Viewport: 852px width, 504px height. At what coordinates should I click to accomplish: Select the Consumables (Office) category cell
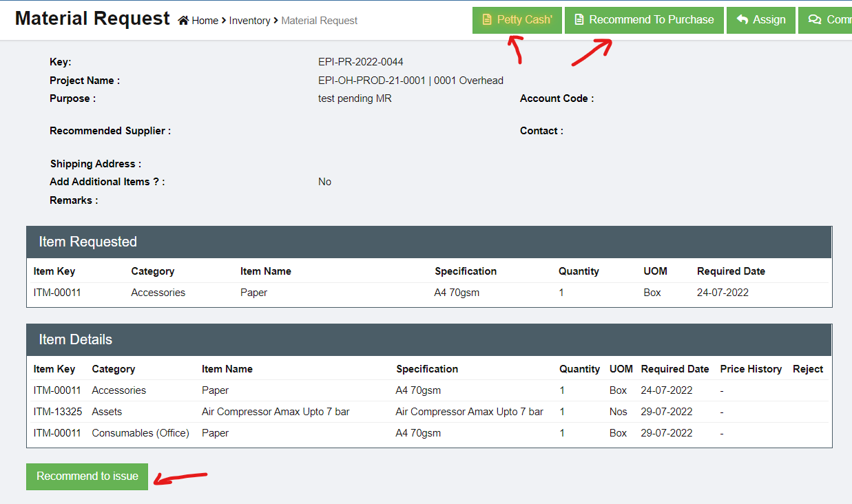pos(141,433)
